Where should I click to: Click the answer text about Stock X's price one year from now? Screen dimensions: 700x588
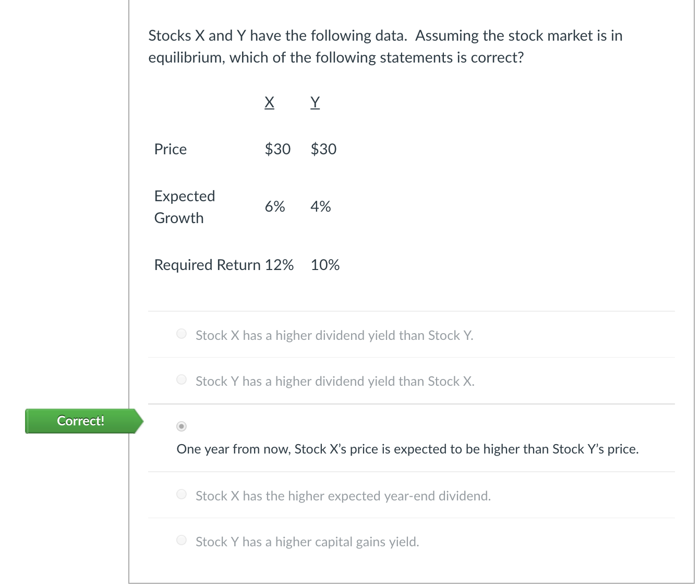pos(407,449)
